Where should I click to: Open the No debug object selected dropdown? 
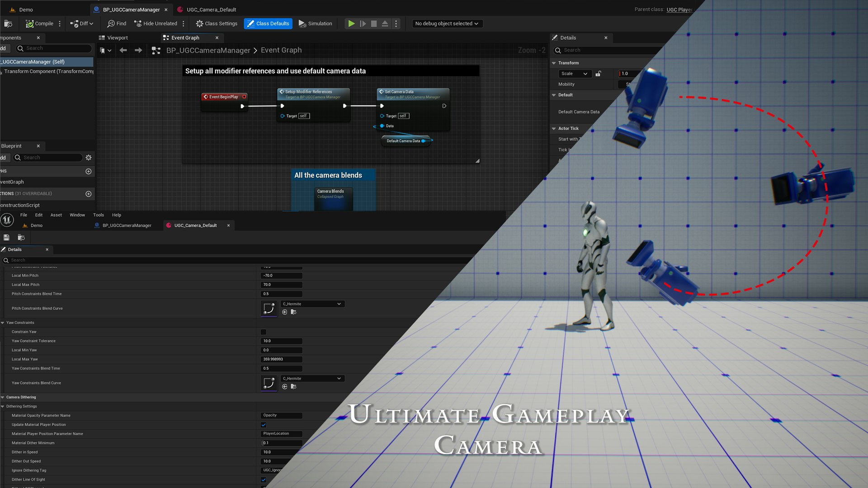447,23
